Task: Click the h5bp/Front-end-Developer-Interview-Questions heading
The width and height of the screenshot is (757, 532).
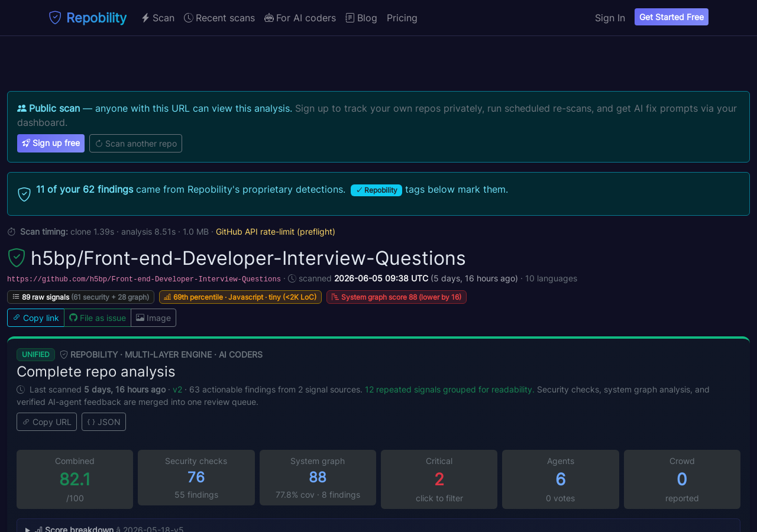Action: [248, 258]
